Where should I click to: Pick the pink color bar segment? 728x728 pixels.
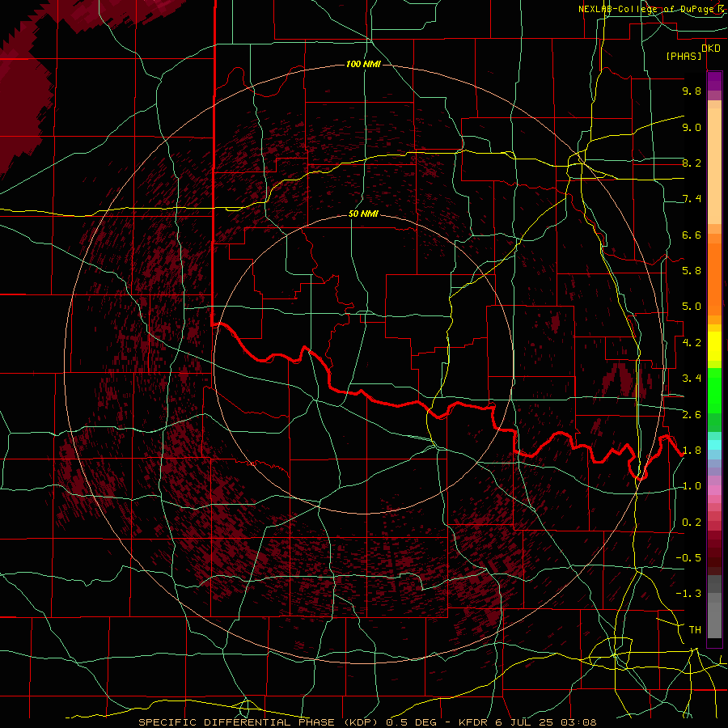coord(714,490)
